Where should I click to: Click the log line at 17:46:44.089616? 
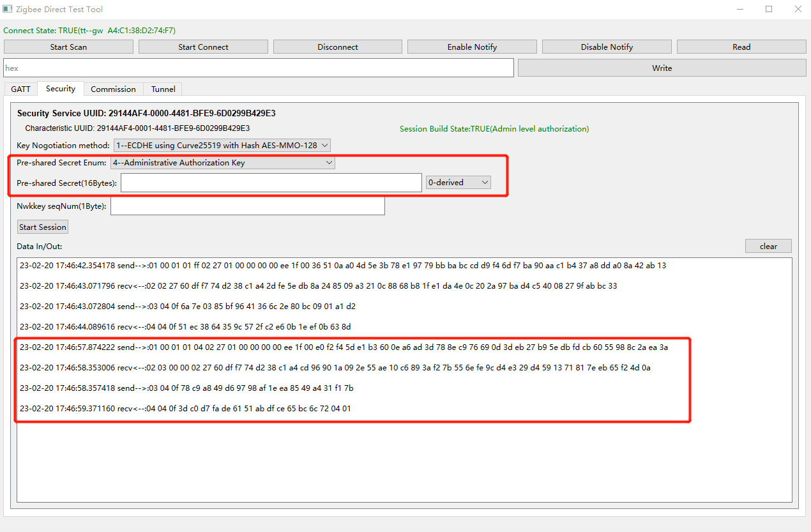coord(185,326)
